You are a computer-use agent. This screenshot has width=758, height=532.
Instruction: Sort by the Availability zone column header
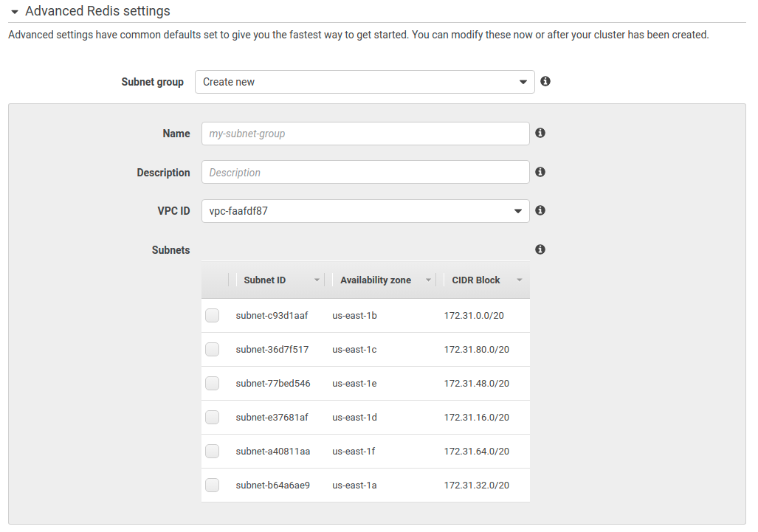pos(376,280)
